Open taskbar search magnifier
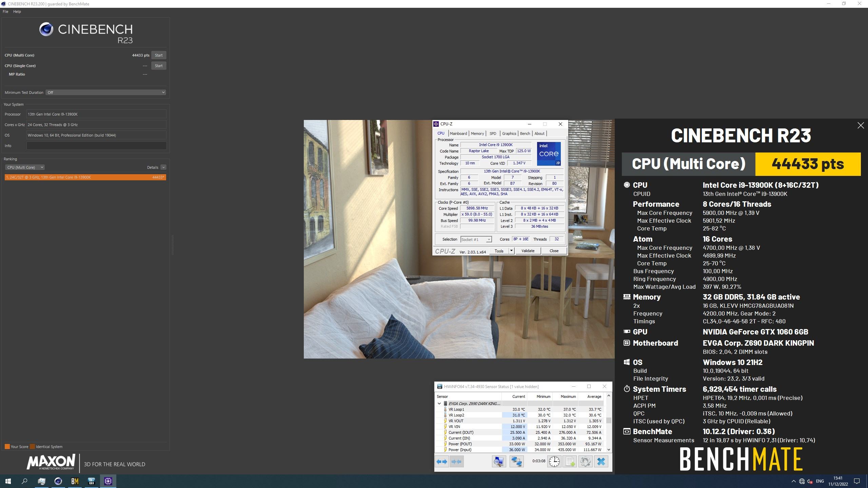Image resolution: width=868 pixels, height=488 pixels. [24, 481]
